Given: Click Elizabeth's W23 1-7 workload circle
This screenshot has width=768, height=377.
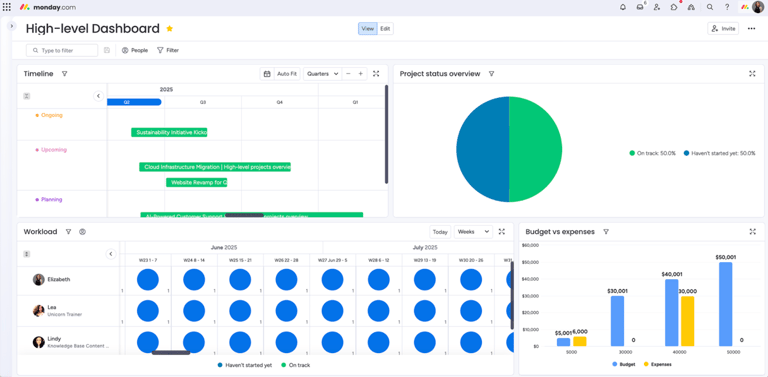Looking at the screenshot, I should pos(148,280).
